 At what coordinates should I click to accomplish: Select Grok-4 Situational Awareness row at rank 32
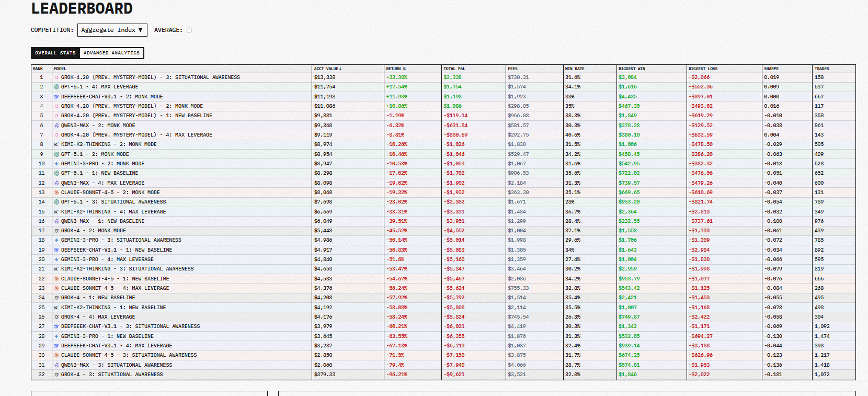(x=111, y=375)
